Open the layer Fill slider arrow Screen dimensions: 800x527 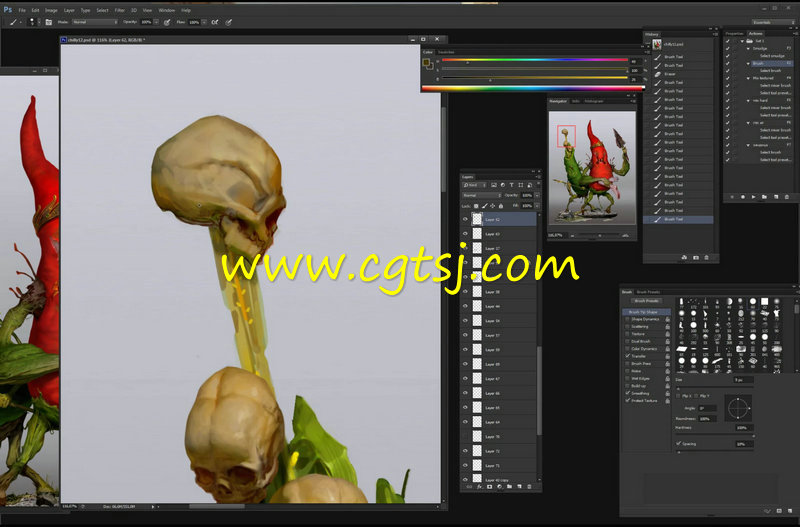tap(537, 206)
